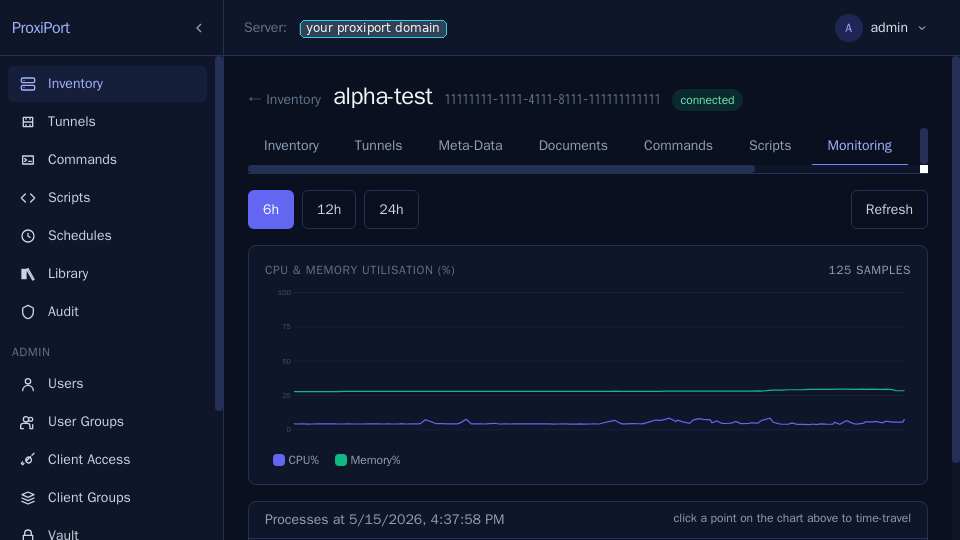Click the Client Groups layers icon

(28, 498)
